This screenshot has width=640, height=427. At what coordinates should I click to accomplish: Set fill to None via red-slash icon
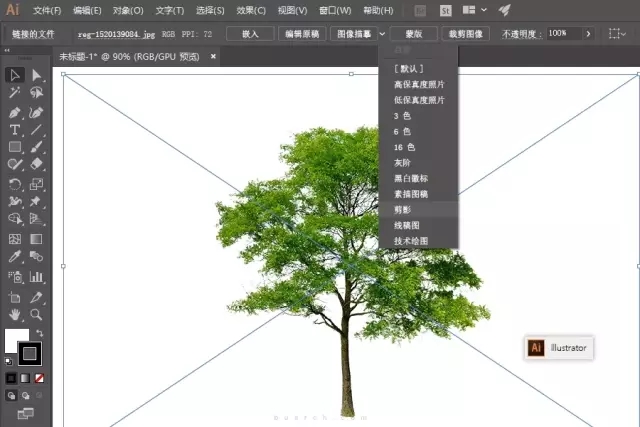tap(39, 378)
